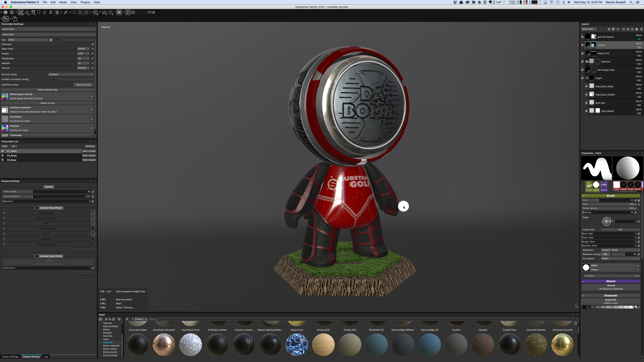Click the Export to Photoshop icon
Image resolution: width=644 pixels, height=362 pixels.
(6, 19)
